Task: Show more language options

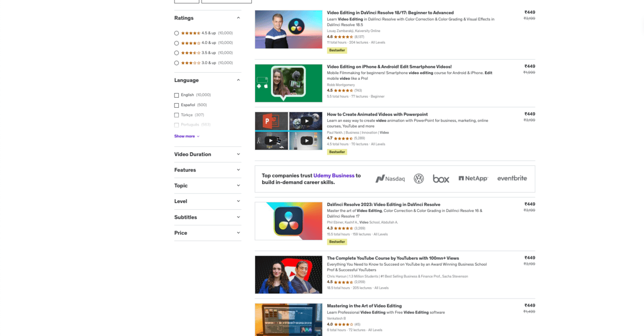Action: point(186,136)
